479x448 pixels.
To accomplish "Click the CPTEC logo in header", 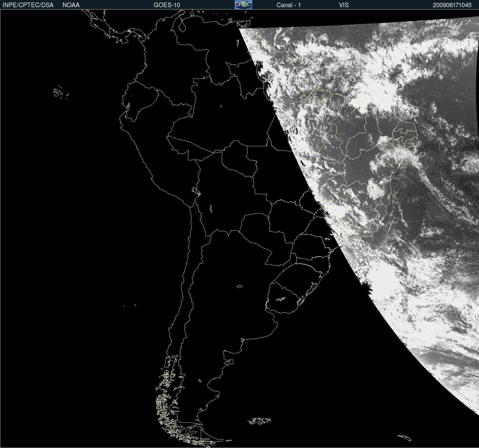I will [x=243, y=5].
